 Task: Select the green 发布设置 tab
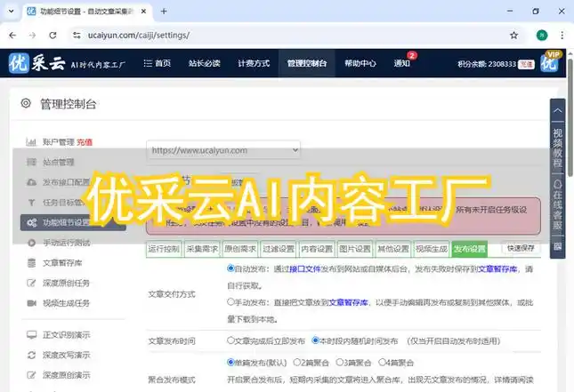click(x=470, y=249)
